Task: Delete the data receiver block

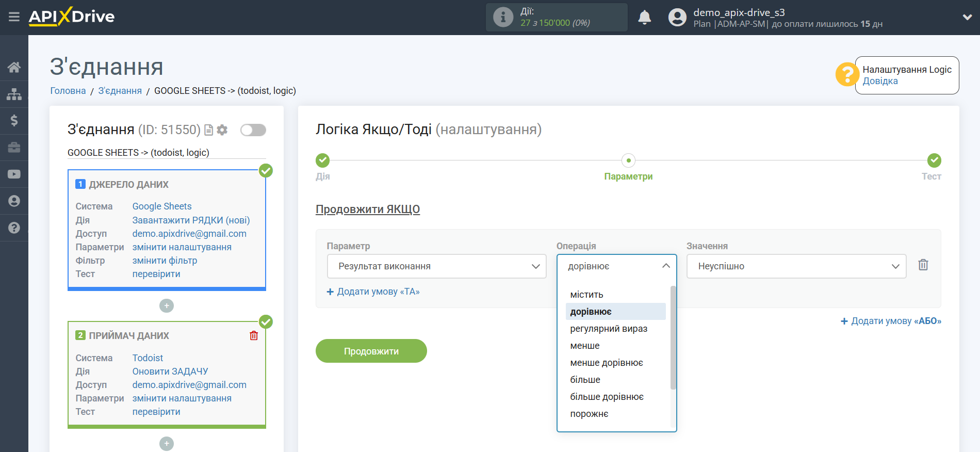Action: point(254,336)
